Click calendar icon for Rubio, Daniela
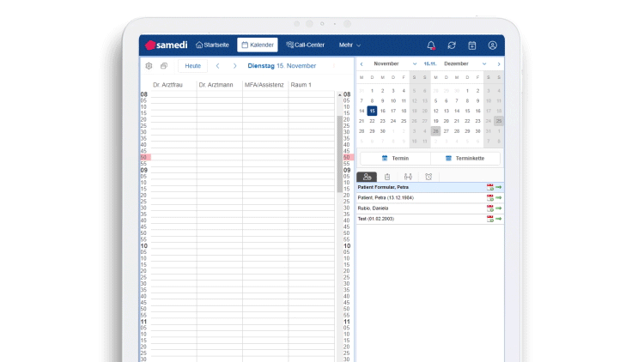 click(490, 208)
